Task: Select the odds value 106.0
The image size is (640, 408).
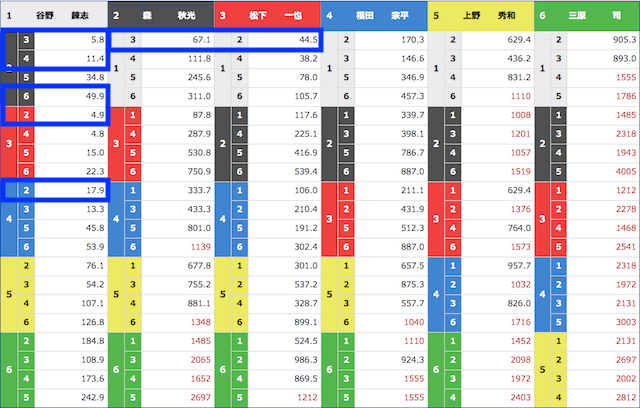Action: click(306, 191)
